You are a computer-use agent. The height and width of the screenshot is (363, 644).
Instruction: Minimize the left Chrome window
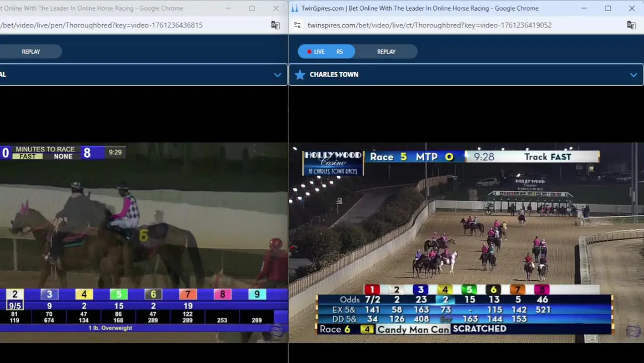pos(228,8)
